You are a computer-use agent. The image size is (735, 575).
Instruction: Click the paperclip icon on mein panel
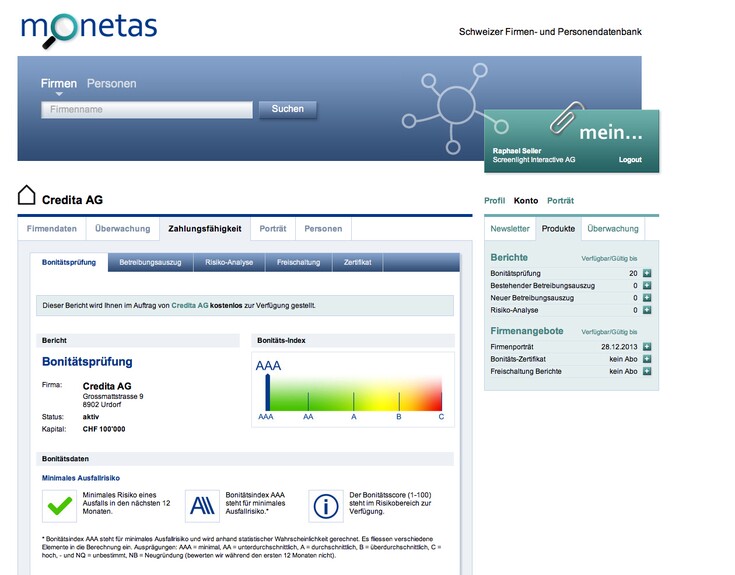[567, 117]
